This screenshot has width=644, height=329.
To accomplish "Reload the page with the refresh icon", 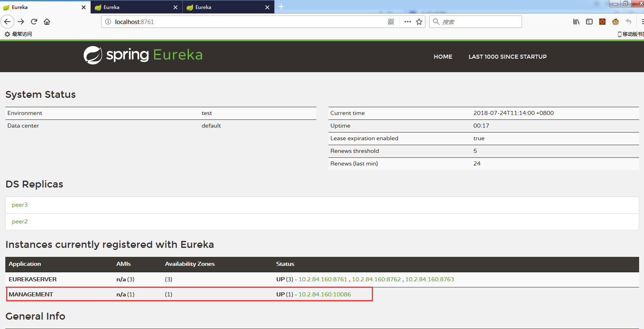I will (x=34, y=22).
